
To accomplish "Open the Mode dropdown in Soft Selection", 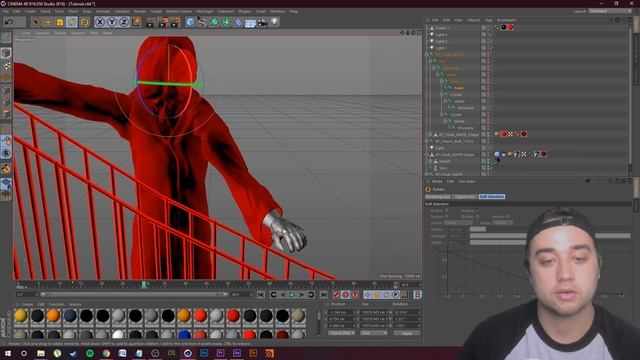I will pos(502,223).
